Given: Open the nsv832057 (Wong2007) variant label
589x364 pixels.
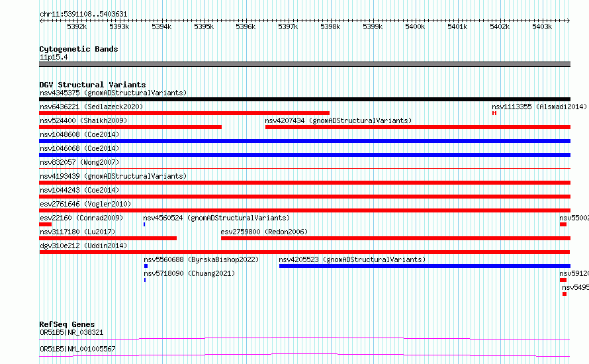Looking at the screenshot, I should [79, 162].
